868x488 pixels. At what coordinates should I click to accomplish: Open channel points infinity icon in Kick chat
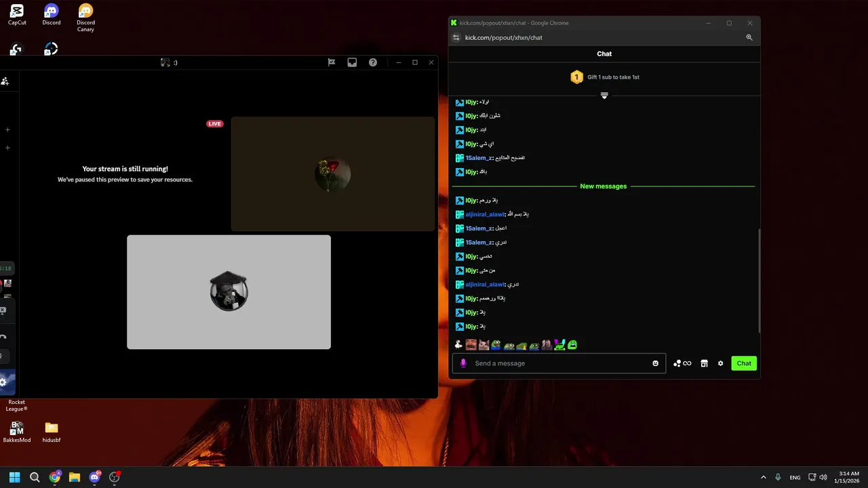click(682, 363)
